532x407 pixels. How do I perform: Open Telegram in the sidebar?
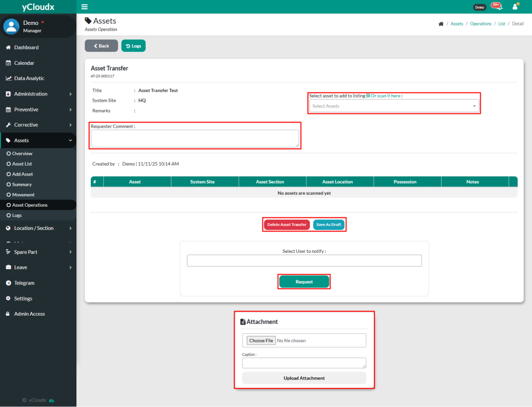[24, 283]
